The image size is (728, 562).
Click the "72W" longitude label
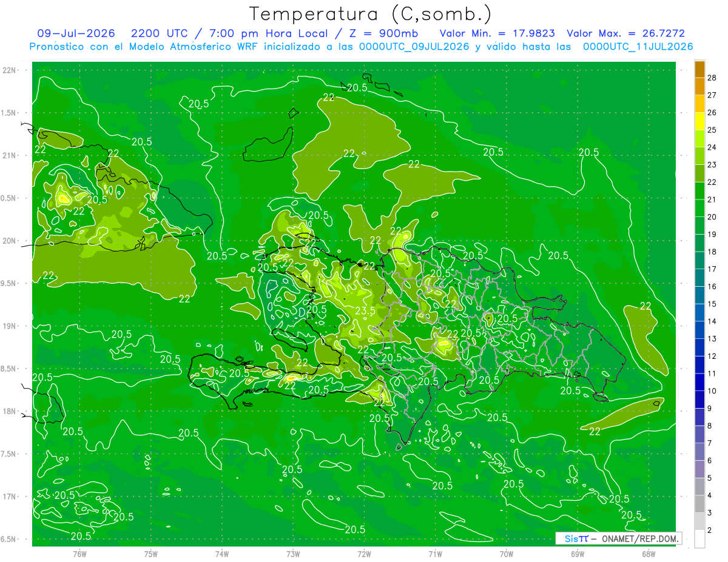(364, 554)
